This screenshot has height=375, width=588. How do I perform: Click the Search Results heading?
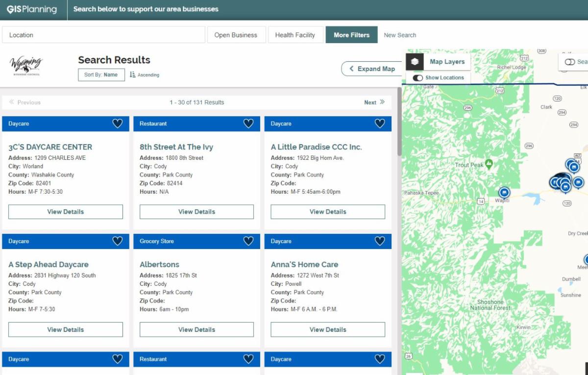114,60
